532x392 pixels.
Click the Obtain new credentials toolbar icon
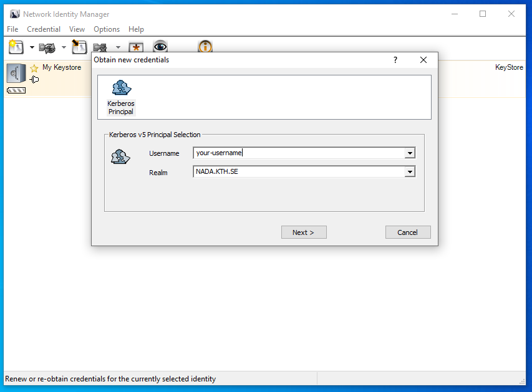[16, 47]
